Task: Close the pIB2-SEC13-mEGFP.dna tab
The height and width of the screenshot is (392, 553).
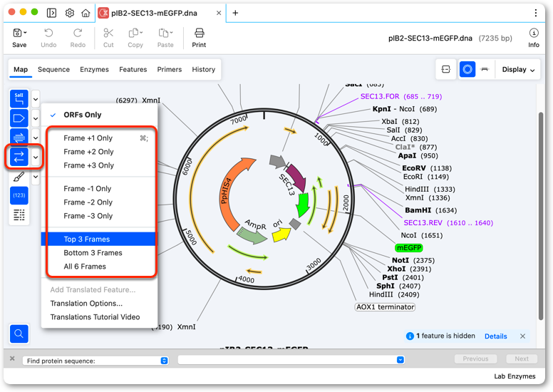Action: (x=219, y=13)
